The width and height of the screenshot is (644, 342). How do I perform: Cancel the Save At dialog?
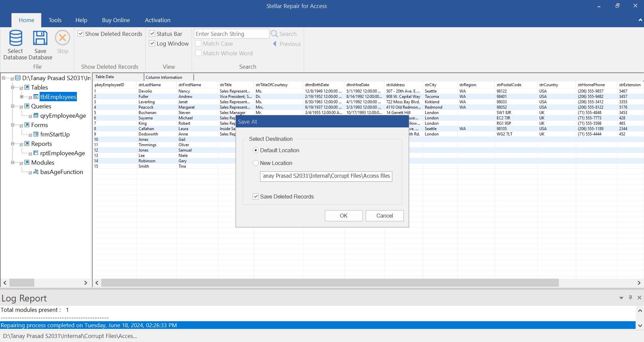(384, 216)
